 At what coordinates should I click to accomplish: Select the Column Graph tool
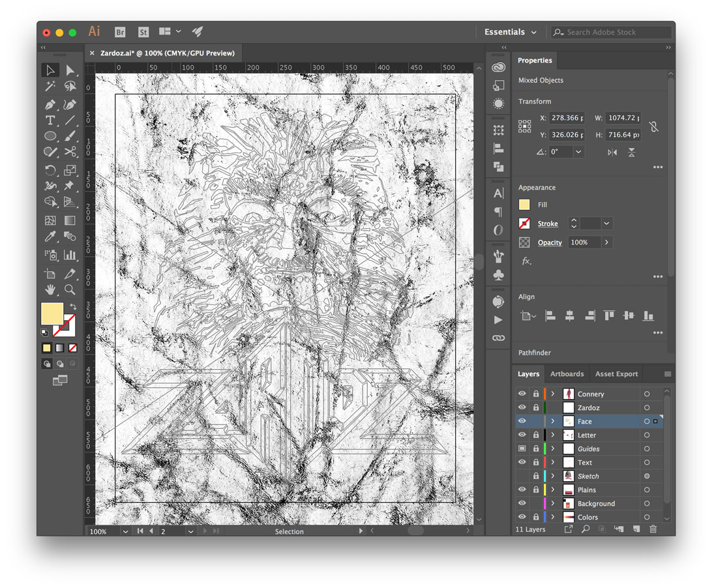70,255
